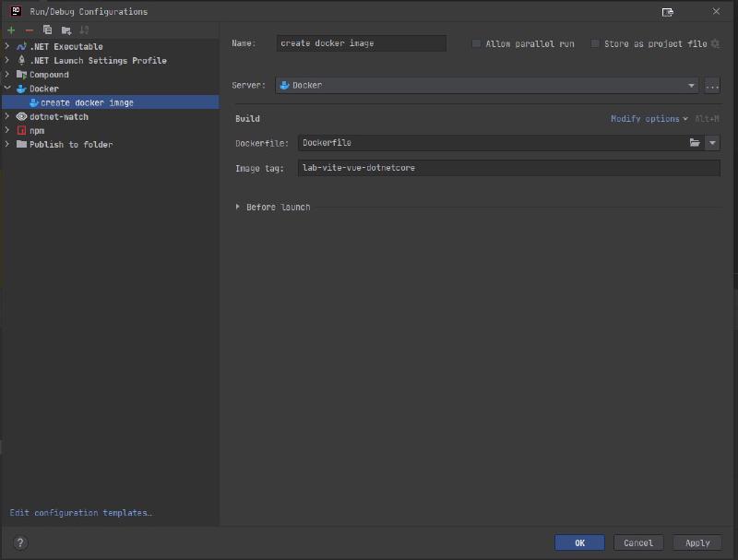
Task: Click the ellipsis button next to Server
Action: (x=711, y=86)
